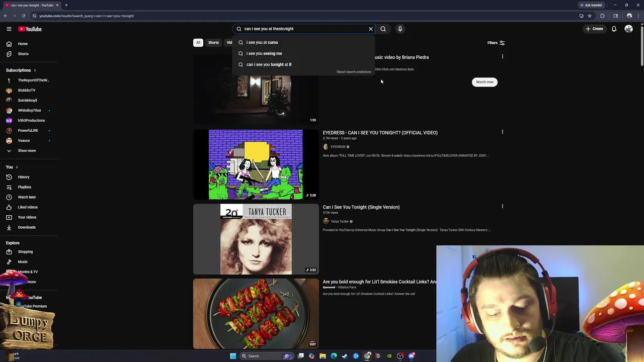
Task: Open the Vsauce subscription
Action: 28,140
